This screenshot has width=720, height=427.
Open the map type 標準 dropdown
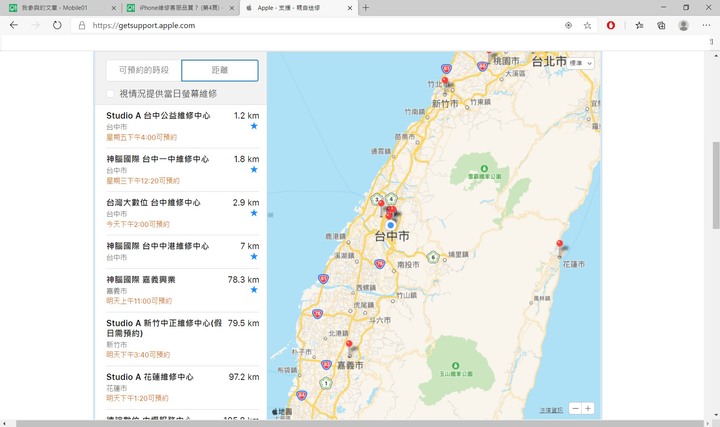(581, 63)
